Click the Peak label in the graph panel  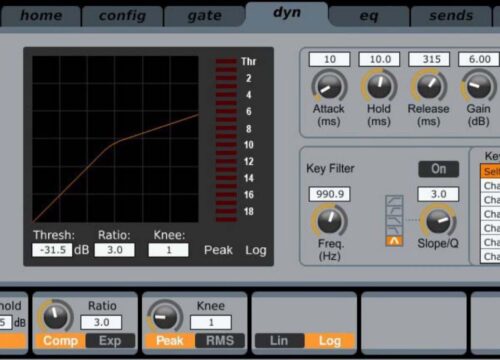coord(218,250)
